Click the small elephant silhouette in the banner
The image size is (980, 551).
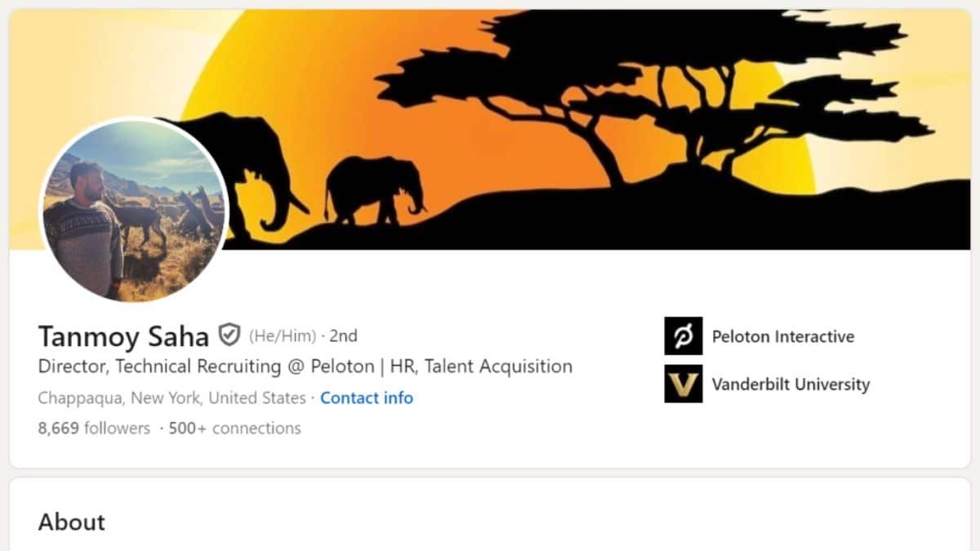375,189
